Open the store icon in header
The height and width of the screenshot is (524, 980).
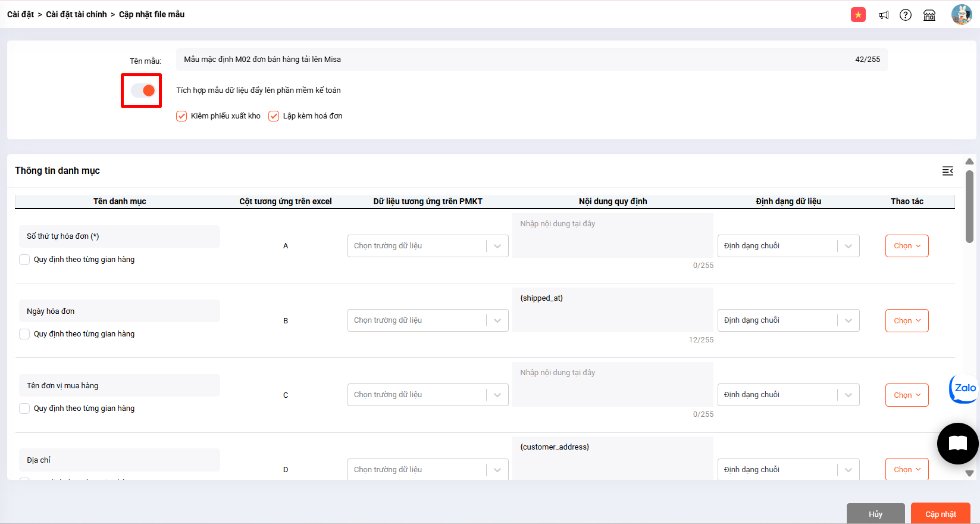coord(929,15)
